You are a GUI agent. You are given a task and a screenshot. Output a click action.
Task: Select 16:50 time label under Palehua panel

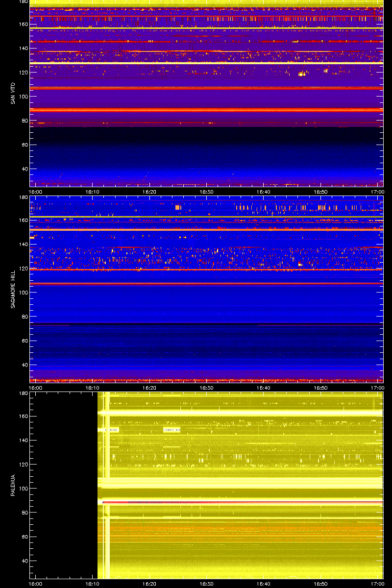[321, 584]
